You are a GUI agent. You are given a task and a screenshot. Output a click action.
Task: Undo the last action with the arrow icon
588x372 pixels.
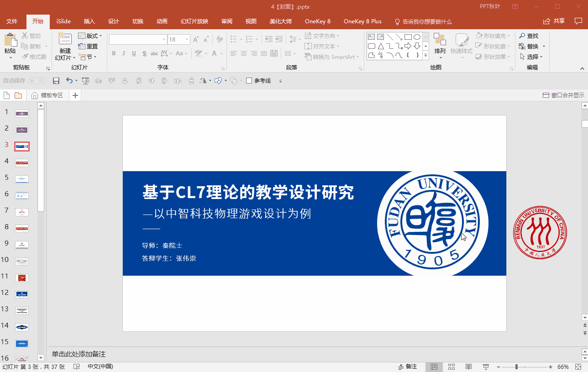69,81
